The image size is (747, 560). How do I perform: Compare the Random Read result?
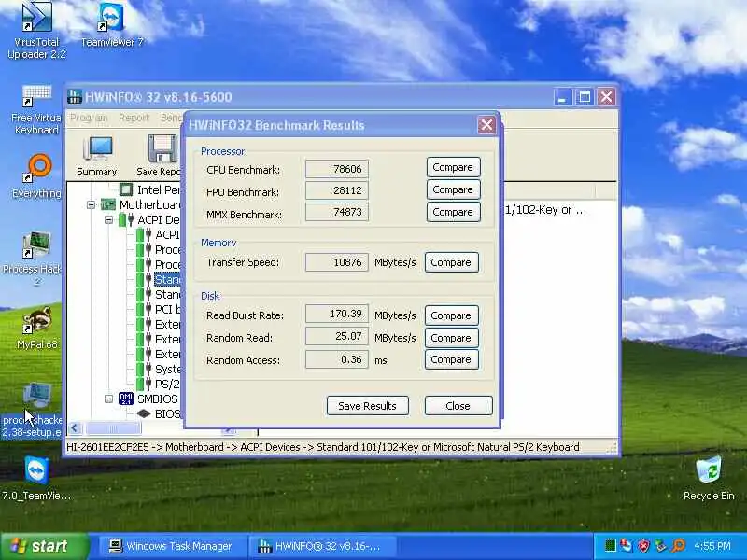(x=451, y=338)
